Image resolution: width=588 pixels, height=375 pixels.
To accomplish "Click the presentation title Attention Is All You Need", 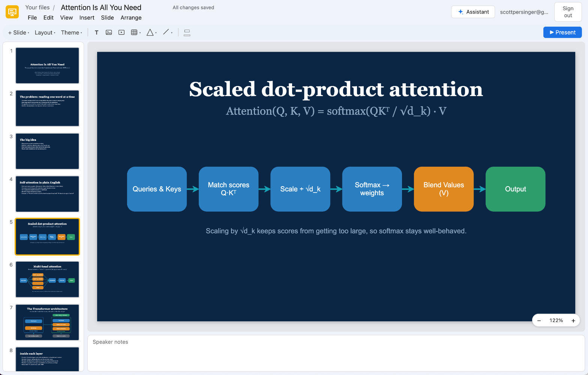I will 101,8.
